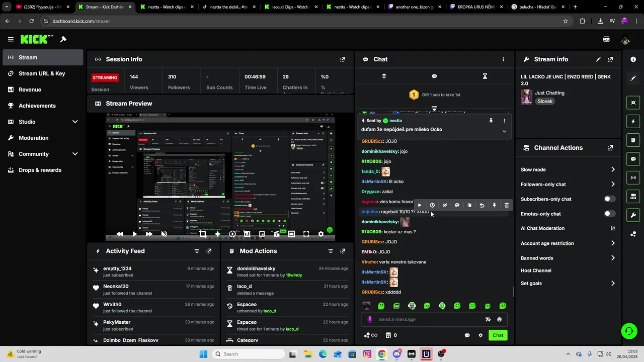Toggle Emotes-only chat switch

(609, 214)
